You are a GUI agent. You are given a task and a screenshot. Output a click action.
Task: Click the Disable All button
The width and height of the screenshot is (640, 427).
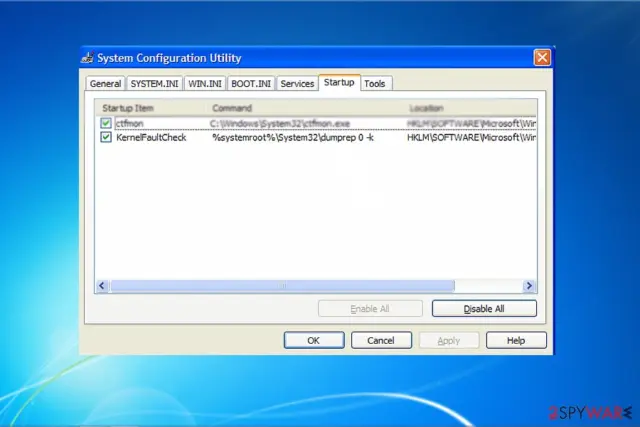(x=484, y=309)
